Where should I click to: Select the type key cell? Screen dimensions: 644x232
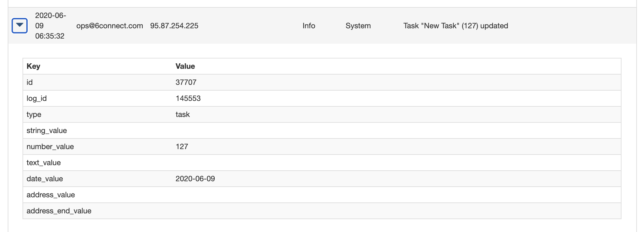coord(34,114)
